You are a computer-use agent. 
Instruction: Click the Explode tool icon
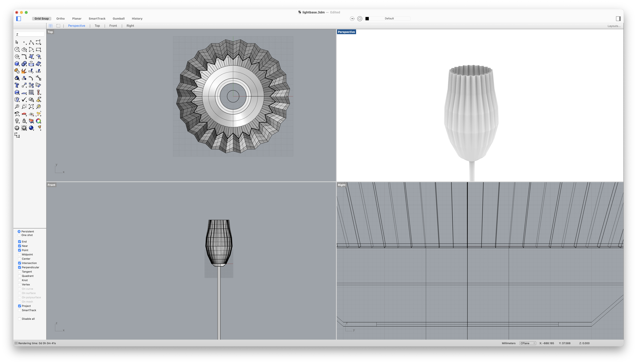click(x=24, y=71)
